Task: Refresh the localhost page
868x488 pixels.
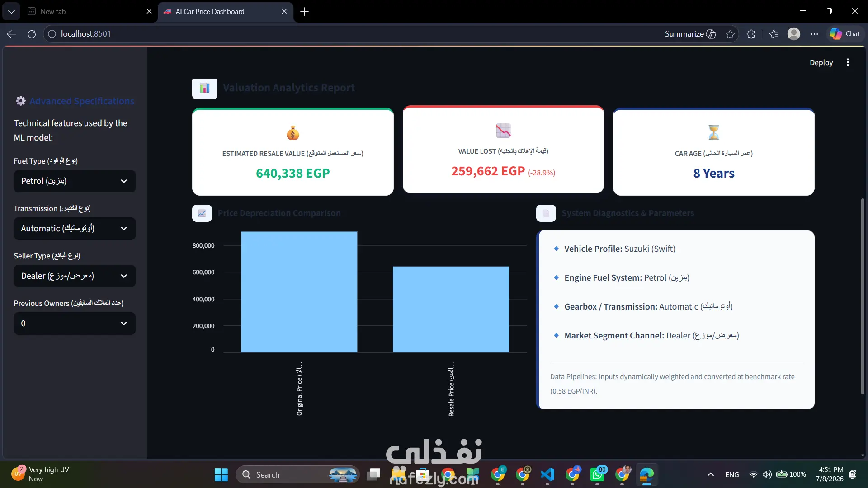Action: (32, 34)
